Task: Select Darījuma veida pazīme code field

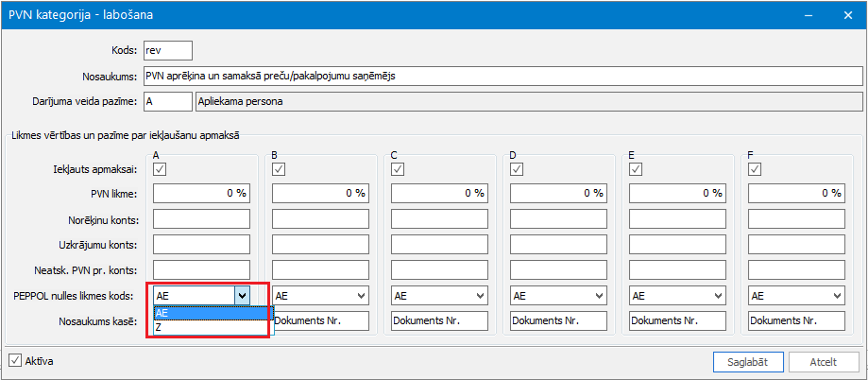Action: [x=168, y=102]
